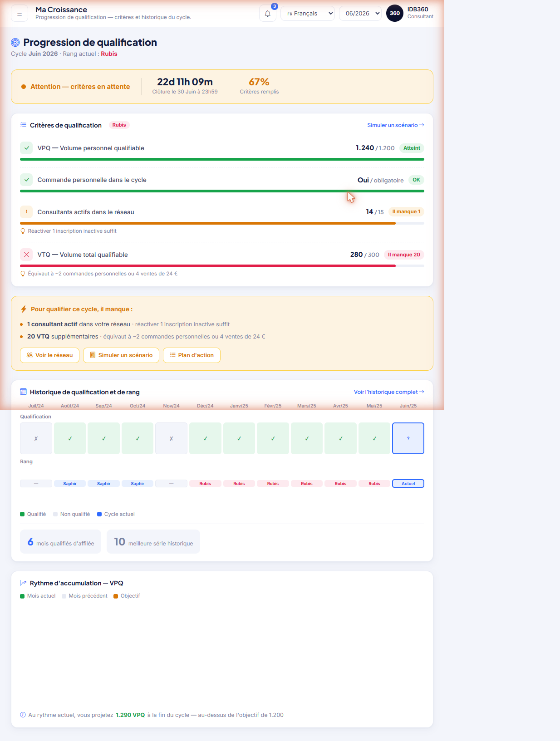Click the lightbulb hint icon under Consultants actifs

click(23, 231)
